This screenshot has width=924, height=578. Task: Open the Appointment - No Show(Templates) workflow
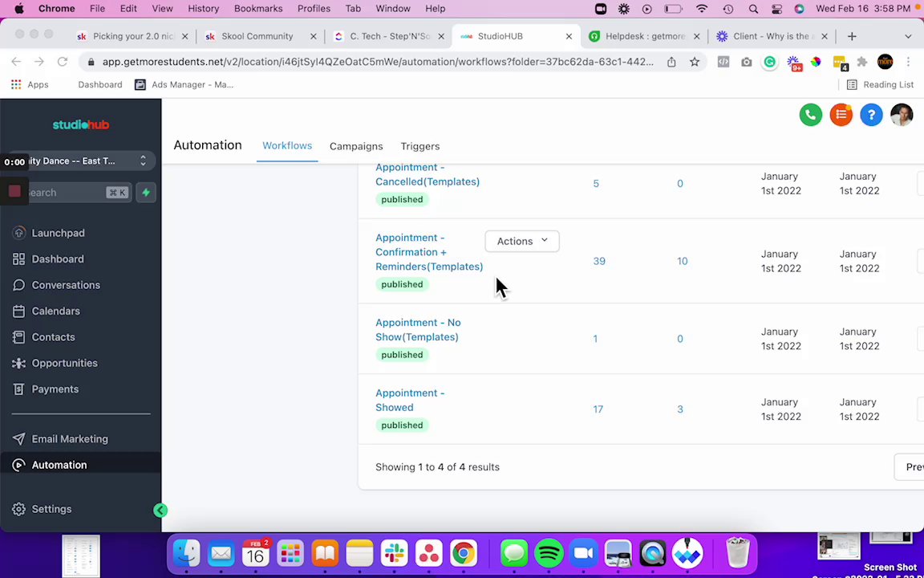click(418, 330)
